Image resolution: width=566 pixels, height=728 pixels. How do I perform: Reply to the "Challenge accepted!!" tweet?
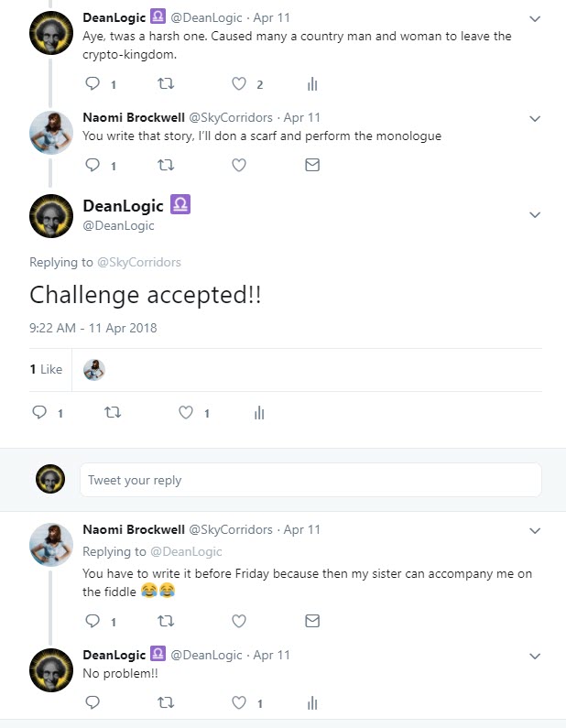coord(39,413)
